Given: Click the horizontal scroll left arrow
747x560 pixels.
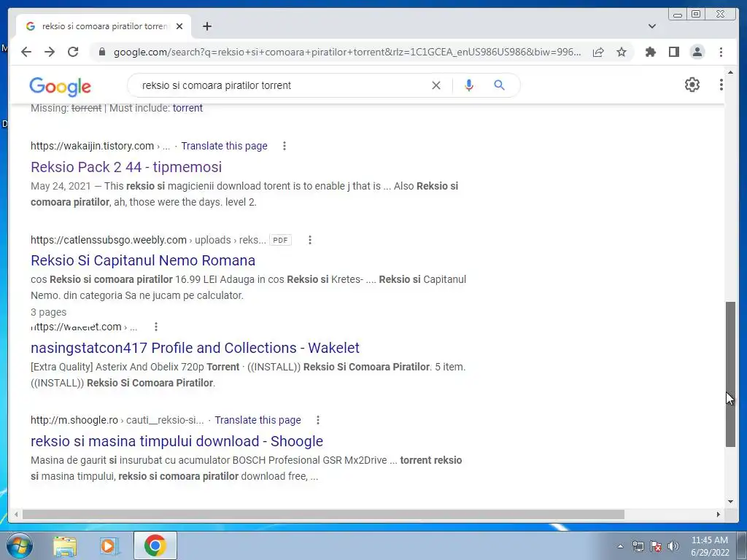Looking at the screenshot, I should click(16, 514).
